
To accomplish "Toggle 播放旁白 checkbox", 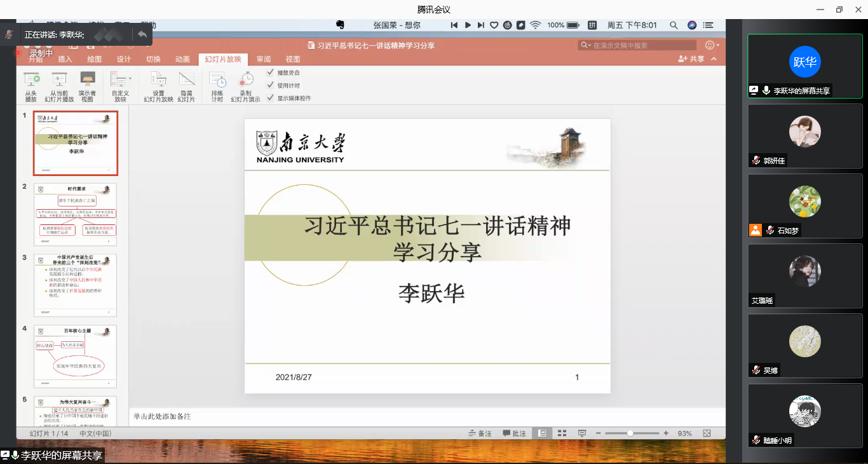I will [271, 72].
